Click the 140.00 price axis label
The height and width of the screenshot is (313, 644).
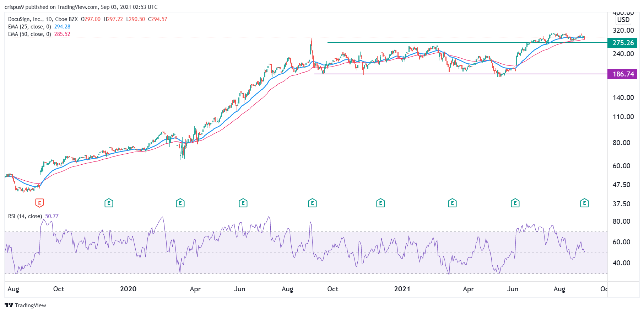623,97
